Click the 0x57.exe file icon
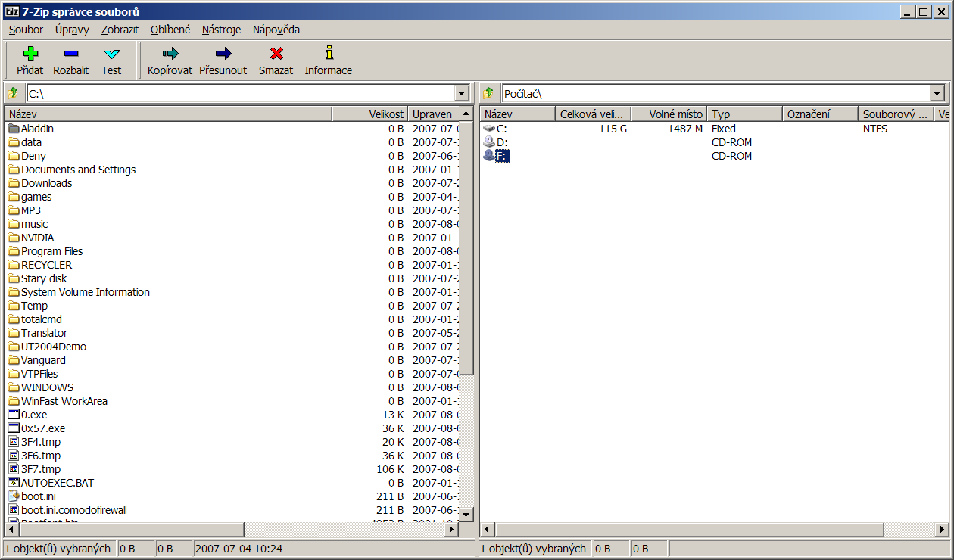Screen dimensions: 954x560 coord(13,428)
